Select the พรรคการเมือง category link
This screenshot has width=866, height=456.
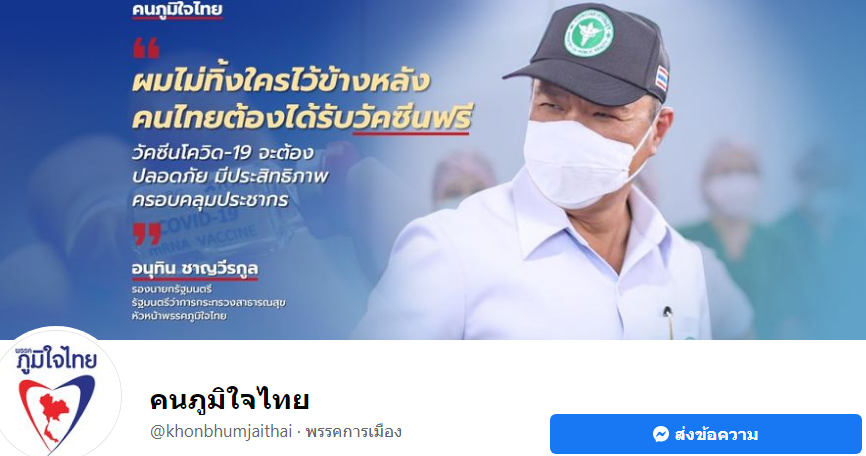click(x=353, y=431)
